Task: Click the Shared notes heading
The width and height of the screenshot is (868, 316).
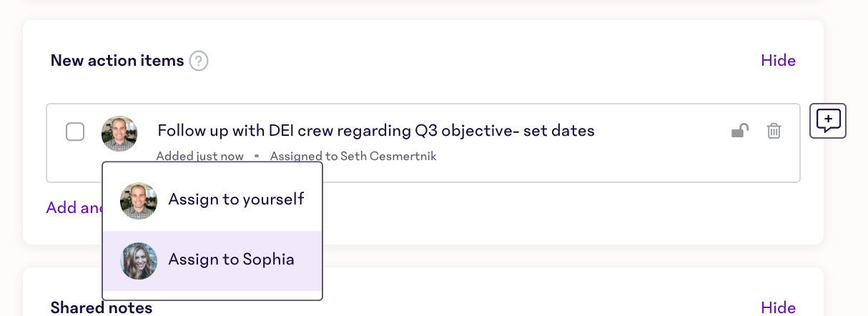Action: 102,307
